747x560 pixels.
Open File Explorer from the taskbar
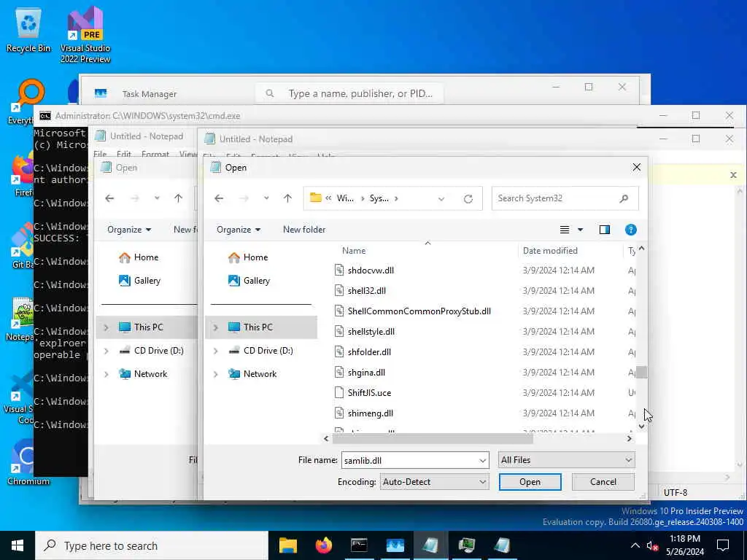287,545
